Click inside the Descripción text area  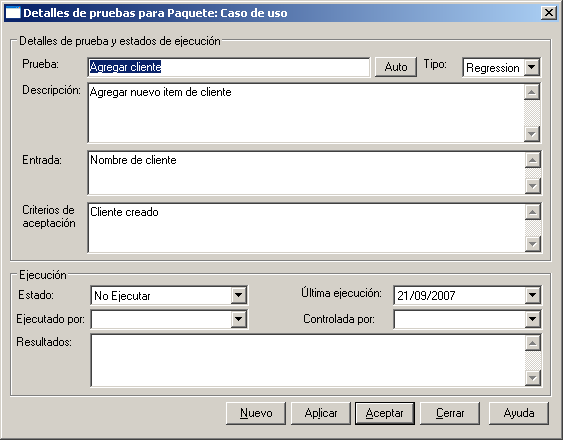pyautogui.click(x=306, y=113)
